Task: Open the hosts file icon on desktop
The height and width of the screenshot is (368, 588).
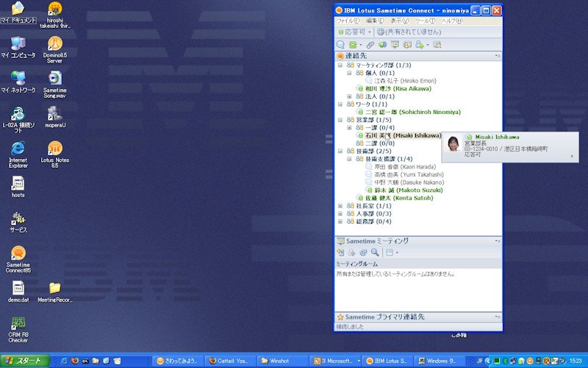Action: 18,187
